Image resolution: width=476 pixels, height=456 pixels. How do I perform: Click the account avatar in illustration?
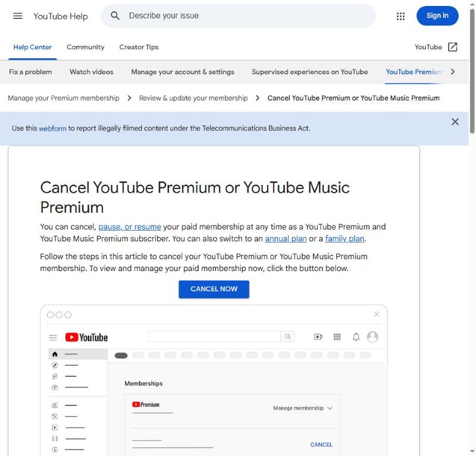pos(372,337)
